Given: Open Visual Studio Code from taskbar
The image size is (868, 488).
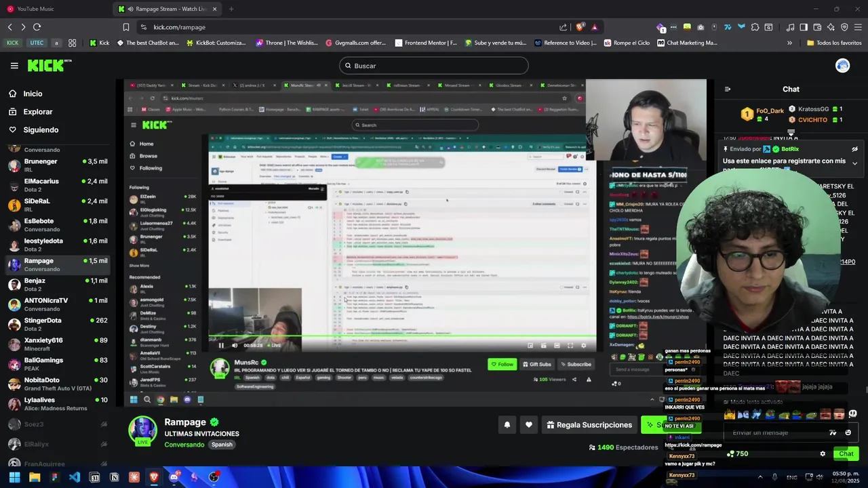Looking at the screenshot, I should (x=74, y=477).
